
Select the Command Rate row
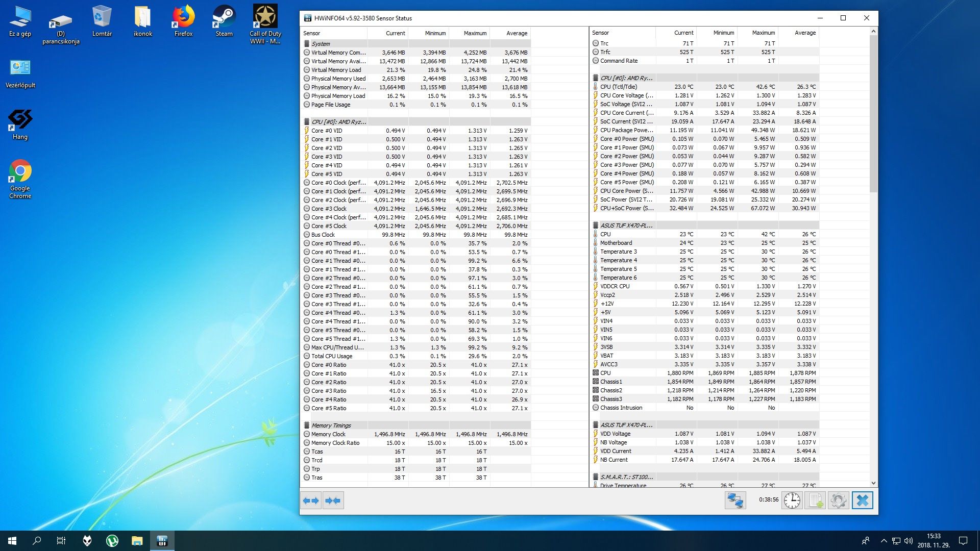coord(705,61)
